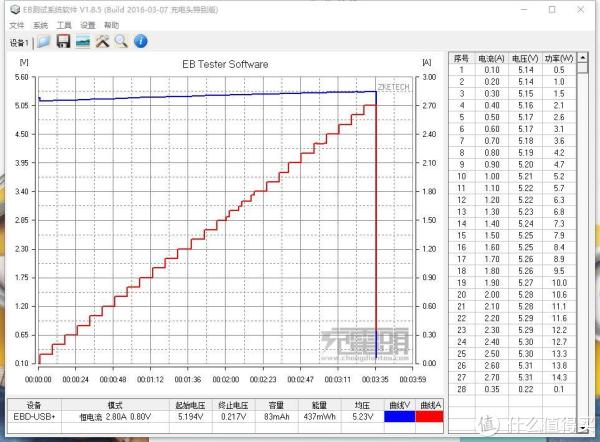Click the EB Tester Software chart title
Screen dimensions: 600x442
225,64
